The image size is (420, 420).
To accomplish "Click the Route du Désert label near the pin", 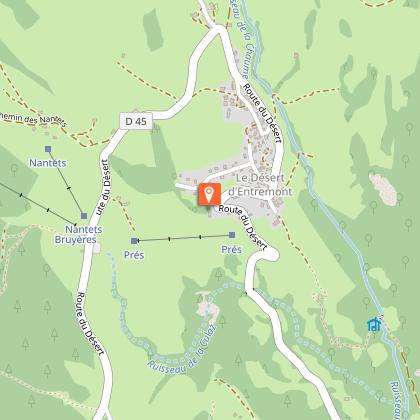I will tap(243, 228).
